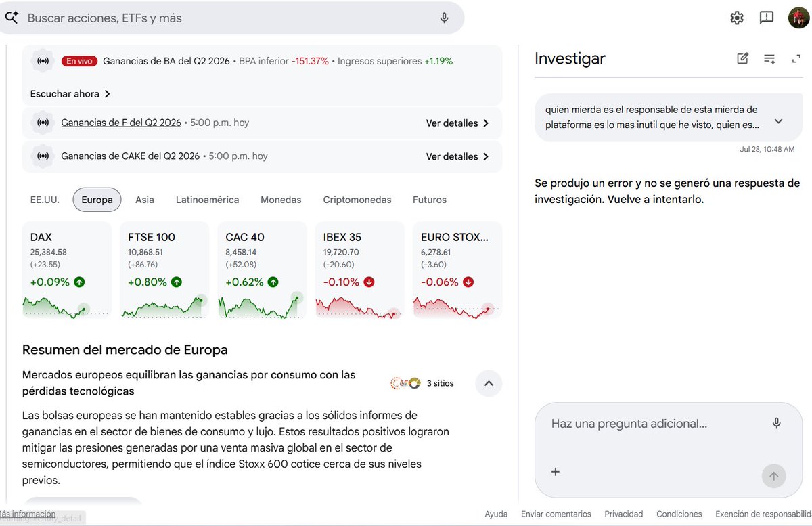
Task: Switch to the Futuros tab
Action: pos(430,200)
